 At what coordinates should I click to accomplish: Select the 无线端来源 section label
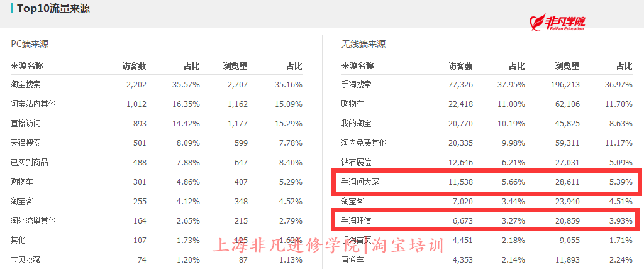coord(363,45)
